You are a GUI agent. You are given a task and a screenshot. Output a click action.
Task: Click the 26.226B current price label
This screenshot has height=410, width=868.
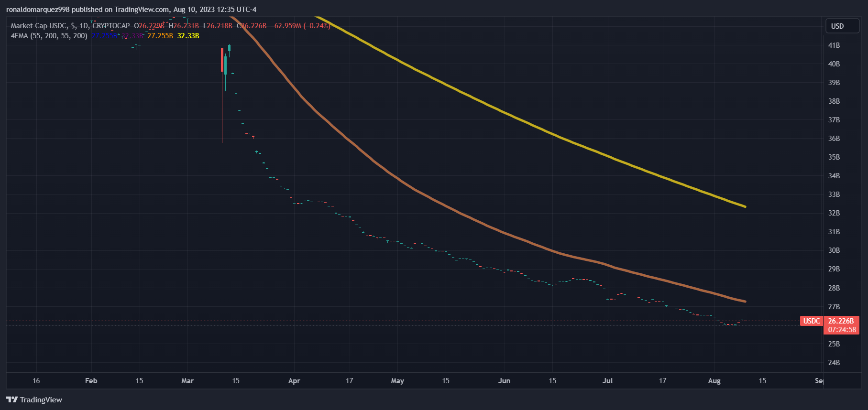tap(841, 321)
